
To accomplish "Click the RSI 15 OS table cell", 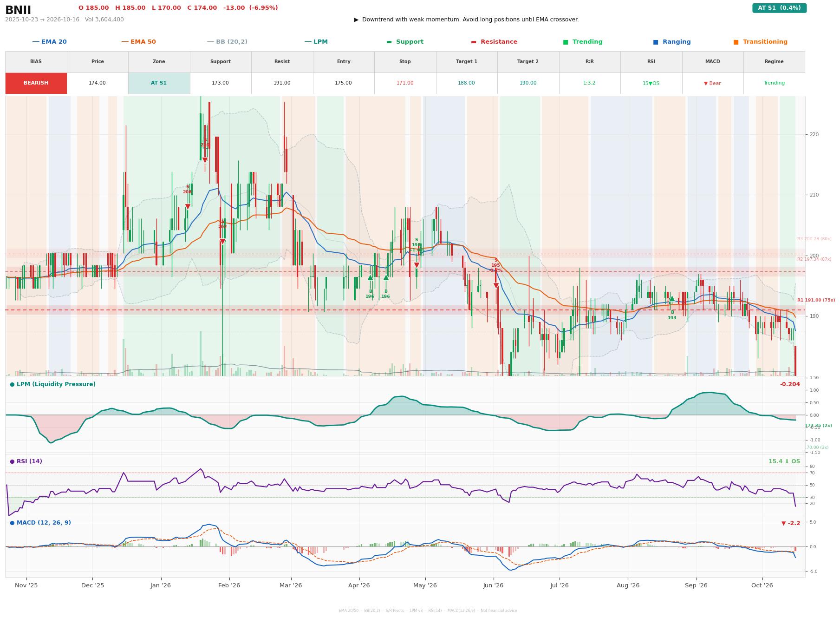I will [651, 83].
